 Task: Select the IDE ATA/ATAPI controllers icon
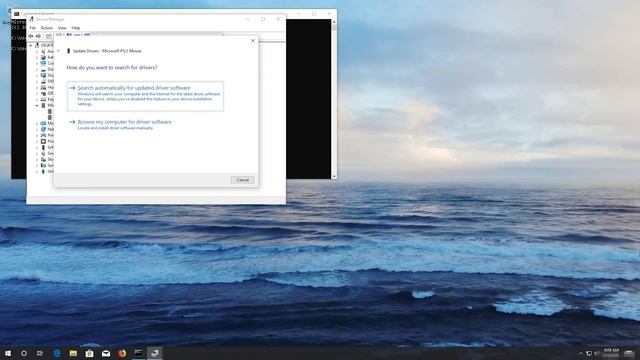pyautogui.click(x=43, y=93)
